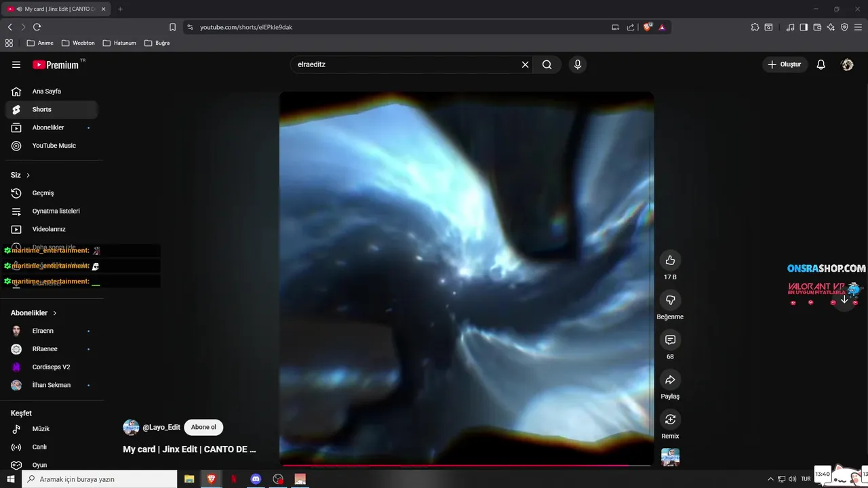Open the @Layo_Edit channel link
This screenshot has height=488, width=868.
(x=161, y=427)
